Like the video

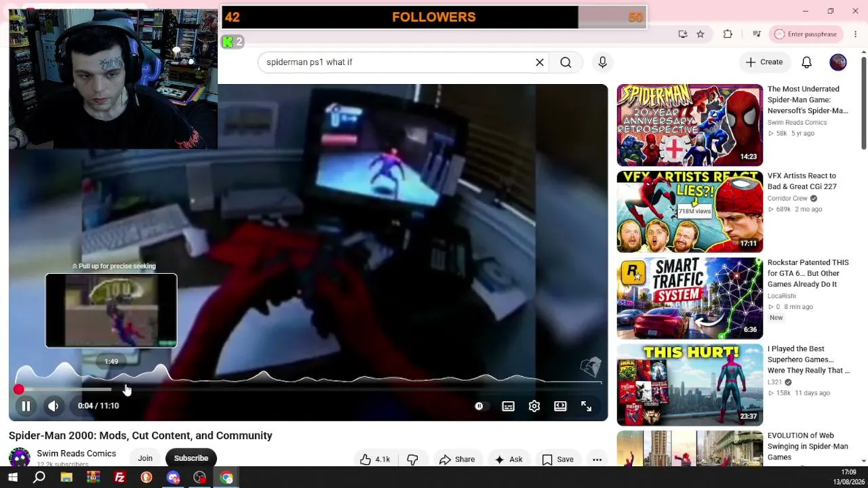click(x=375, y=460)
